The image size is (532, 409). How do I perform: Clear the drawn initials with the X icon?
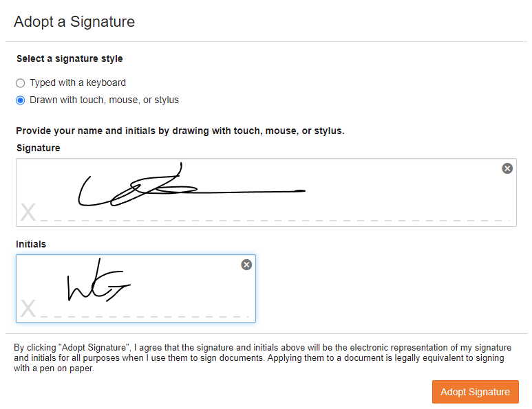(246, 265)
